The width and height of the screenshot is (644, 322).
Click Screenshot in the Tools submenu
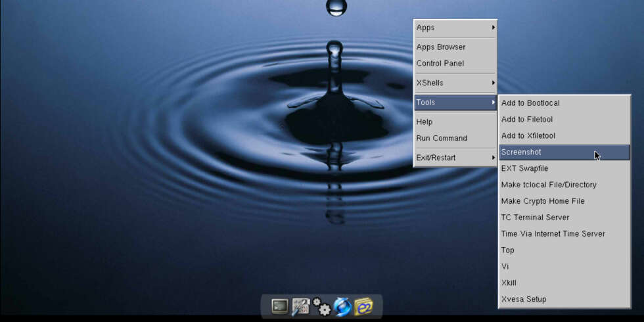pos(564,152)
